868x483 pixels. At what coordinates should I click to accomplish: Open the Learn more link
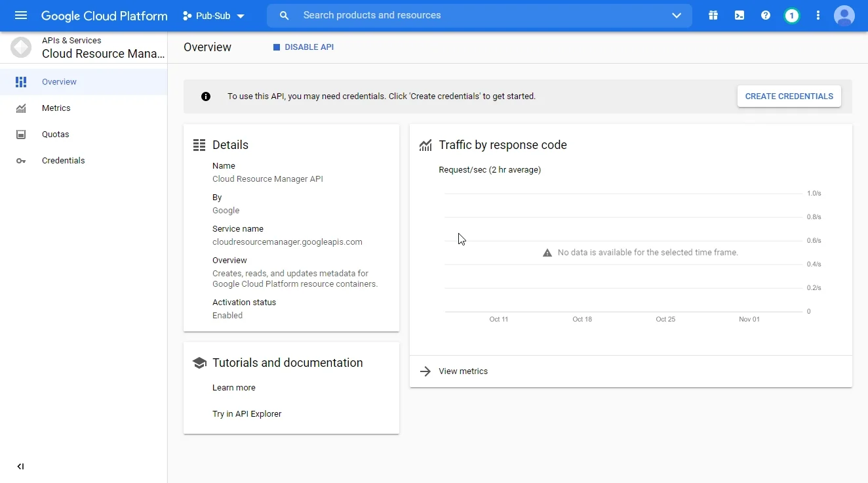pyautogui.click(x=234, y=388)
